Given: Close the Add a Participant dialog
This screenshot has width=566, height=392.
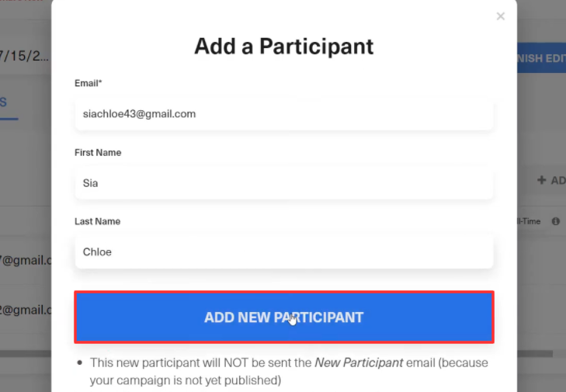Looking at the screenshot, I should coord(500,16).
